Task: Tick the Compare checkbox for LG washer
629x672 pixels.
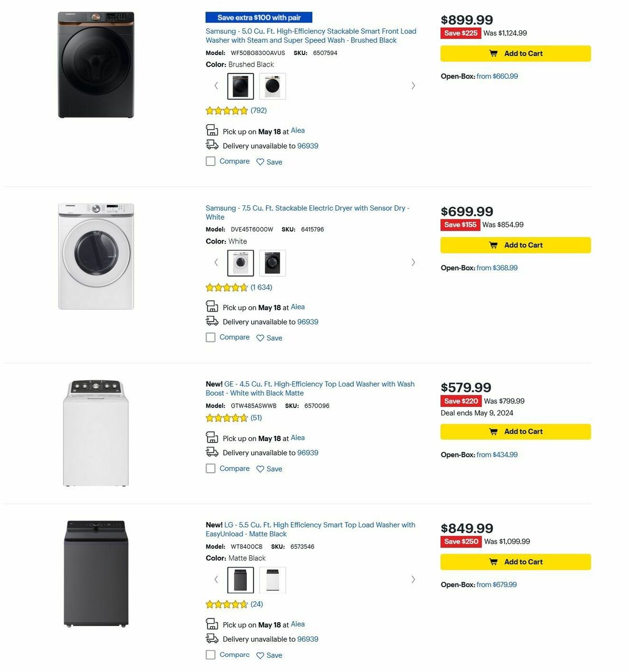Action: [x=211, y=655]
